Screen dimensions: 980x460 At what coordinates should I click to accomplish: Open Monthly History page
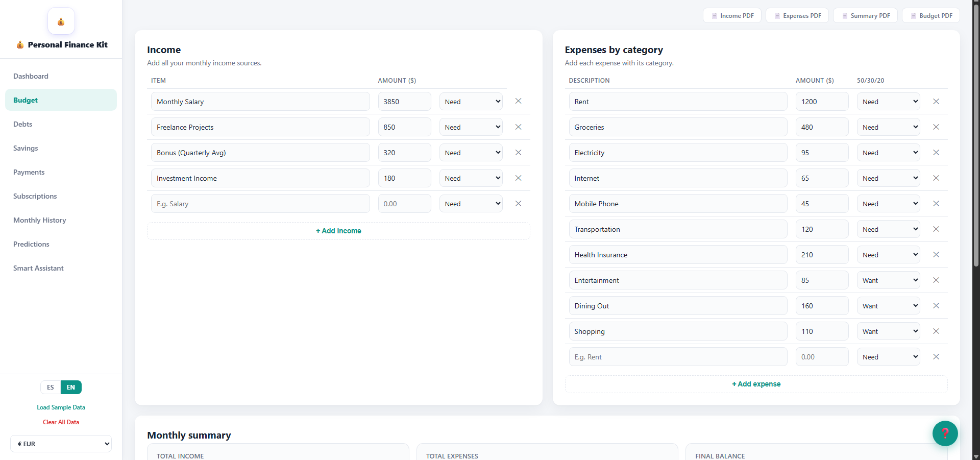pyautogui.click(x=61, y=220)
